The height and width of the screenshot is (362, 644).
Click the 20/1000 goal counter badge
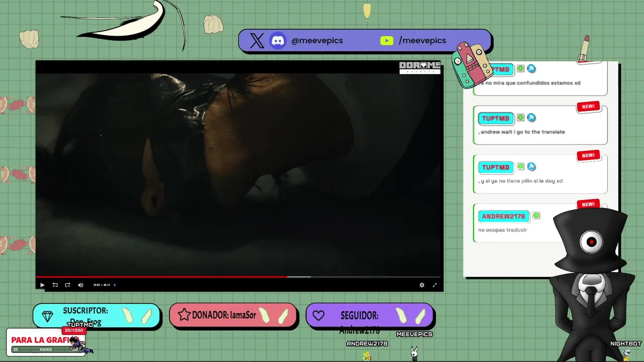tap(74, 330)
